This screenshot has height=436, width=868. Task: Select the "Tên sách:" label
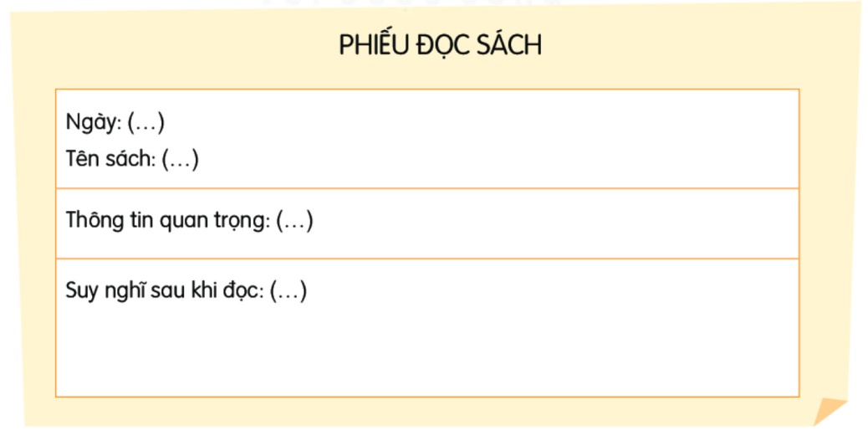pos(110,159)
